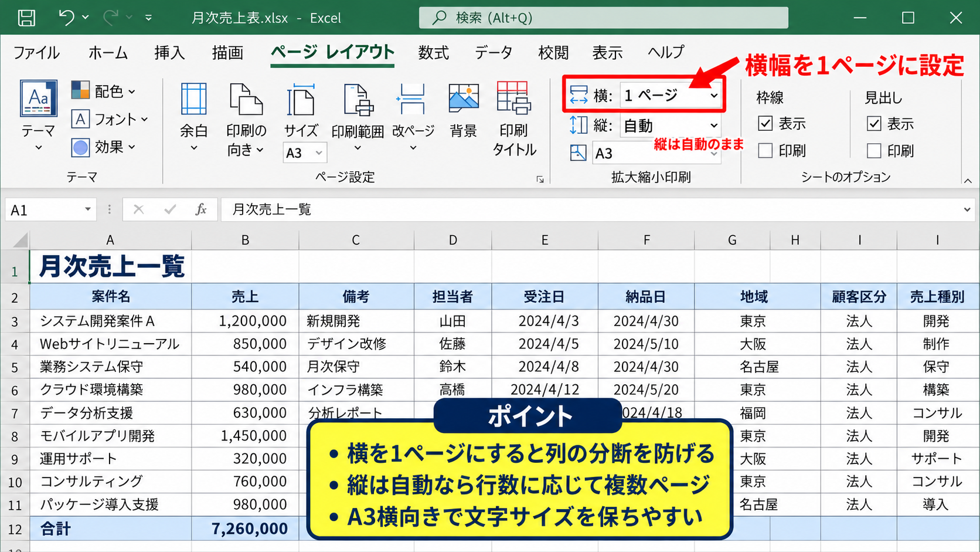Screen dimensions: 980x552
Task: Click the 縦 height icon in 拡大縮小印刷
Action: coord(579,125)
